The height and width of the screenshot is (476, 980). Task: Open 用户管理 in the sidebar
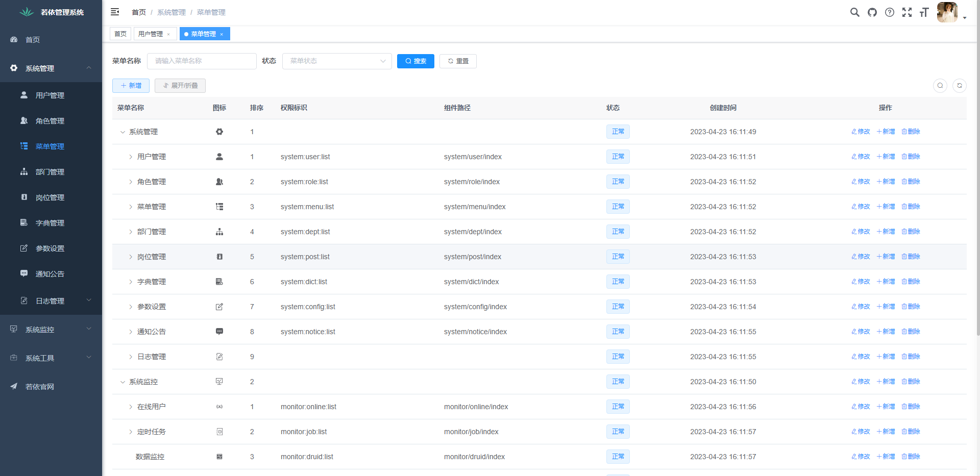coord(51,95)
